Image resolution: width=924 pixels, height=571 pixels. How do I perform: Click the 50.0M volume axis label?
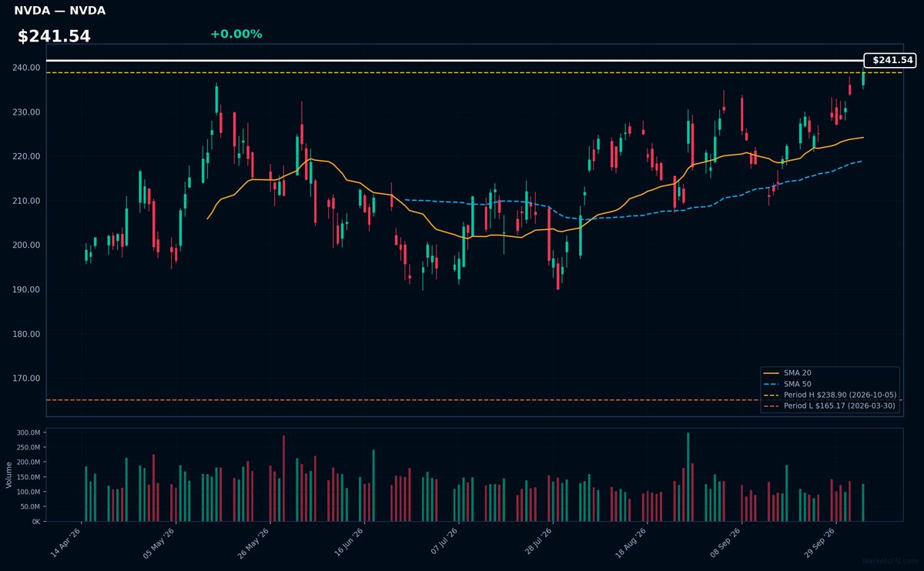30,506
